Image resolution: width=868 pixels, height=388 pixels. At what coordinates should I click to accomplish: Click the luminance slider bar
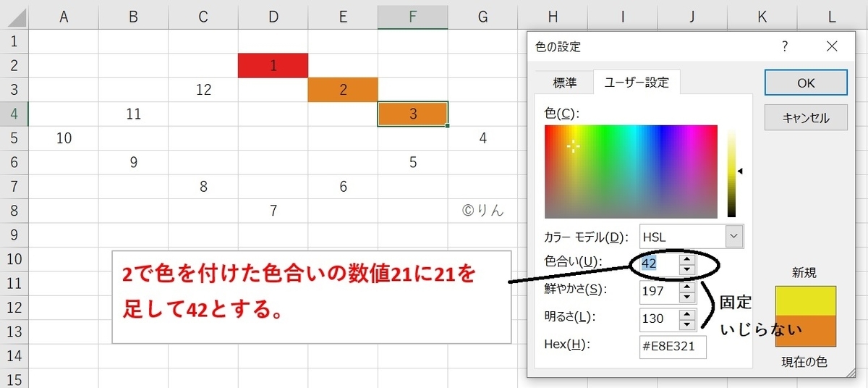[x=731, y=172]
